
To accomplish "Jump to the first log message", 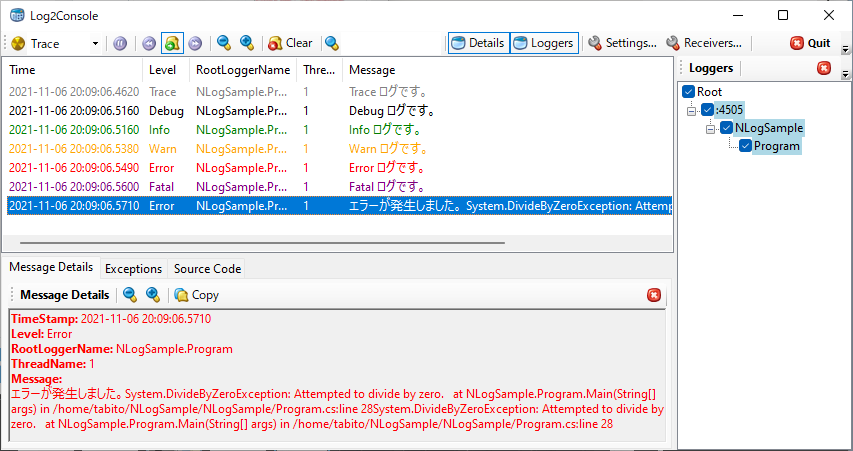I will coord(149,44).
